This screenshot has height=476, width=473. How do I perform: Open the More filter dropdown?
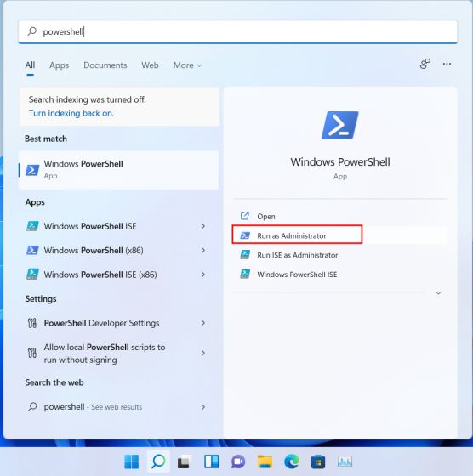(x=187, y=65)
